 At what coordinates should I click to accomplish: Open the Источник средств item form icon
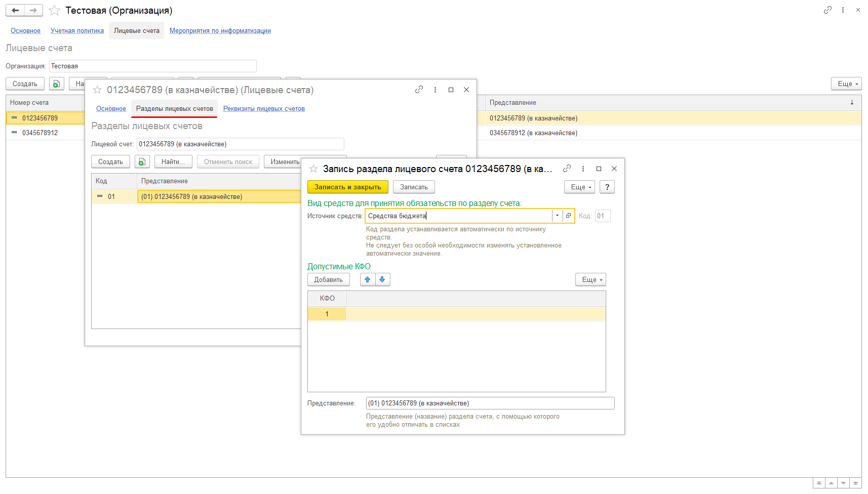(568, 216)
